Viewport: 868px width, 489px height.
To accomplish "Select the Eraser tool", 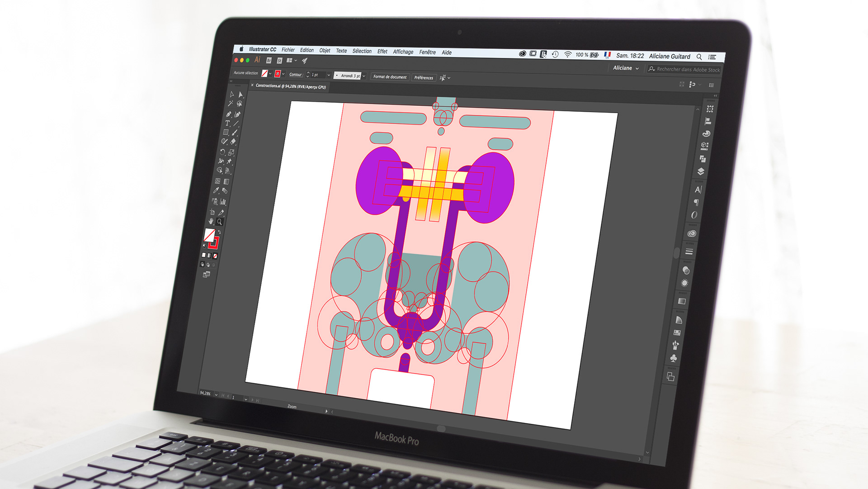I will (233, 142).
